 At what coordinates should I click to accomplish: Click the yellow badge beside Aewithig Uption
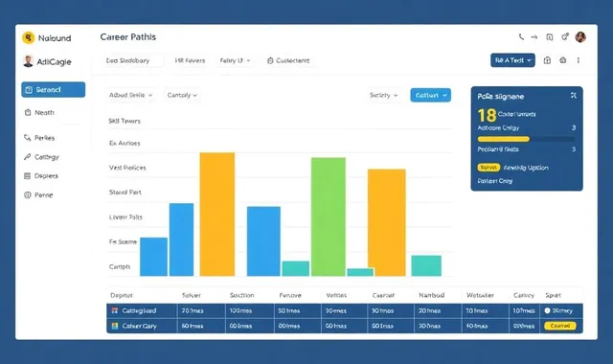click(488, 168)
